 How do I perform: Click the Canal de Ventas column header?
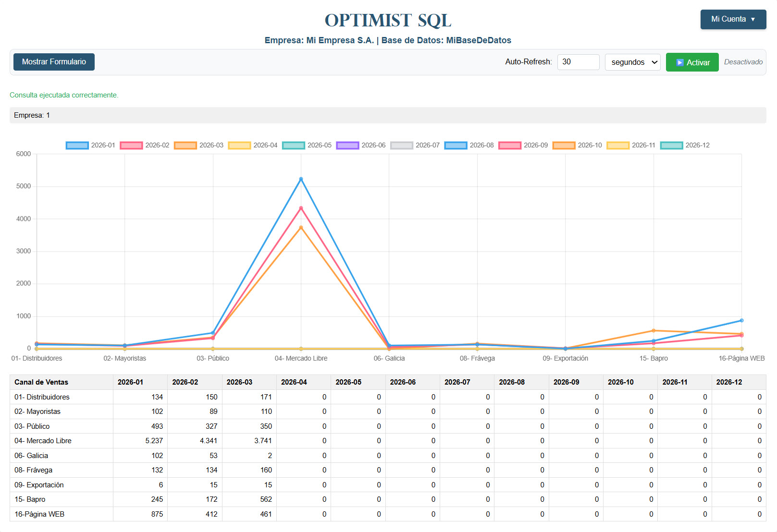coord(41,382)
